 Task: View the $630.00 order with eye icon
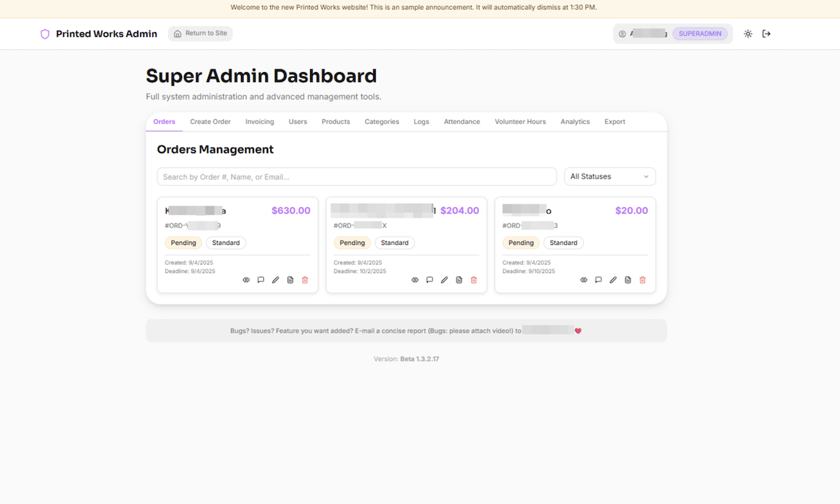tap(246, 280)
